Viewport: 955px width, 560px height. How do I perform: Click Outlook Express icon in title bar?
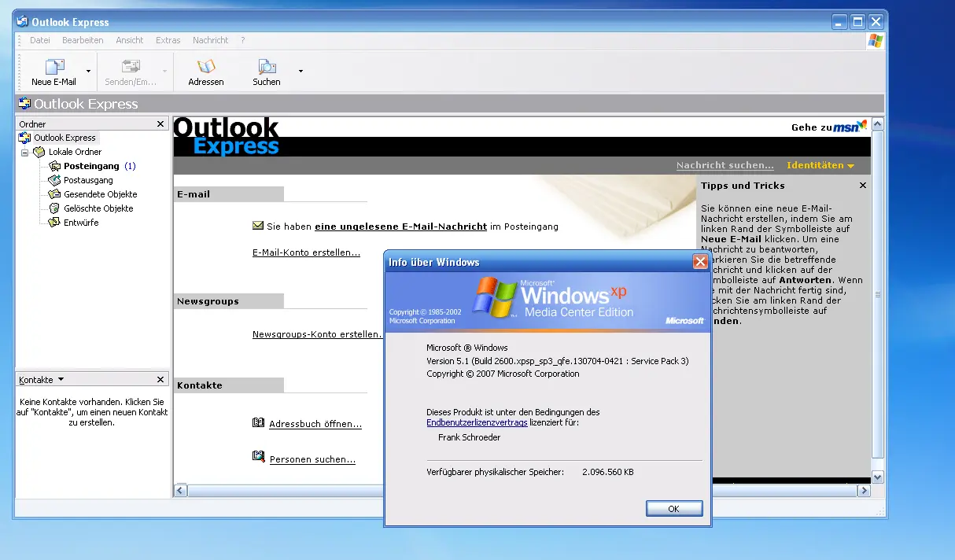[23, 22]
